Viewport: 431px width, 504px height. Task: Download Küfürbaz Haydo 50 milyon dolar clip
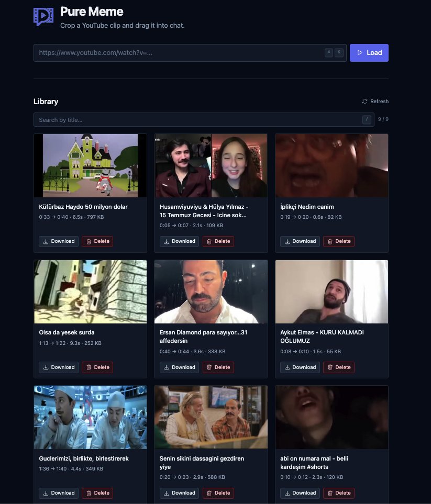(x=59, y=241)
